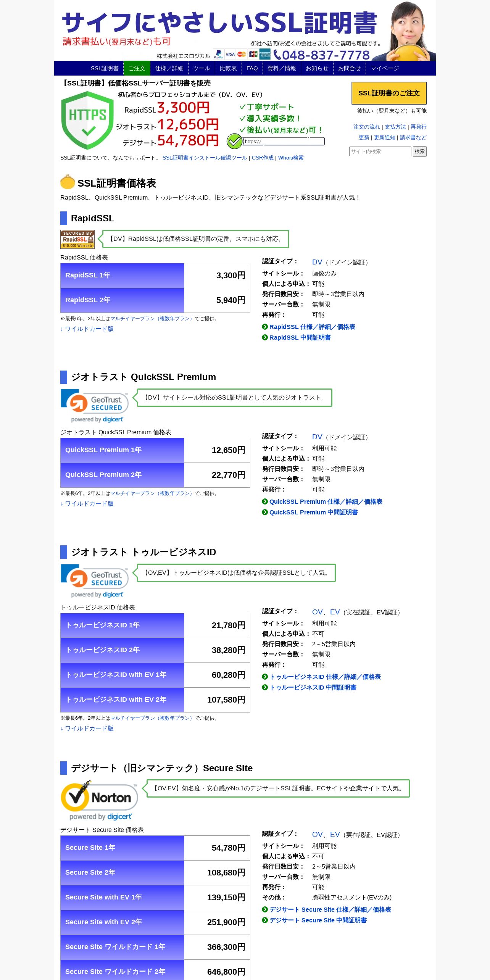Click green arrow icon beside RapidSSL 中間証明書
Image resolution: width=490 pixels, height=980 pixels.
coord(265,337)
